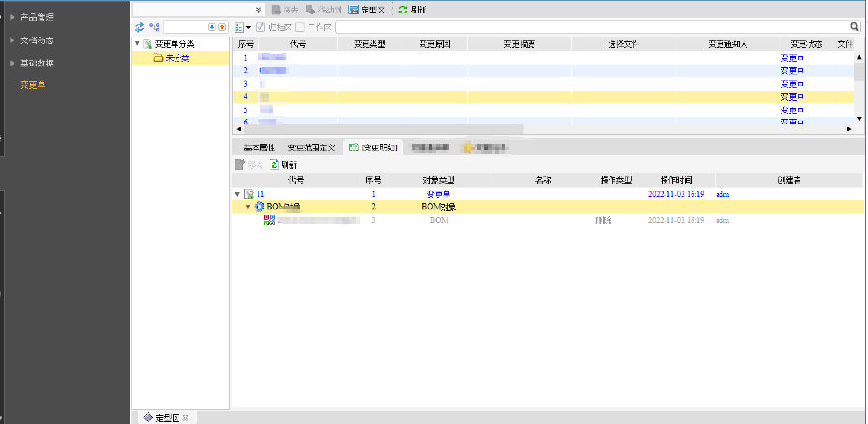The height and width of the screenshot is (424, 868).
Task: Click the magnifier search icon in filter bar
Action: (x=854, y=27)
